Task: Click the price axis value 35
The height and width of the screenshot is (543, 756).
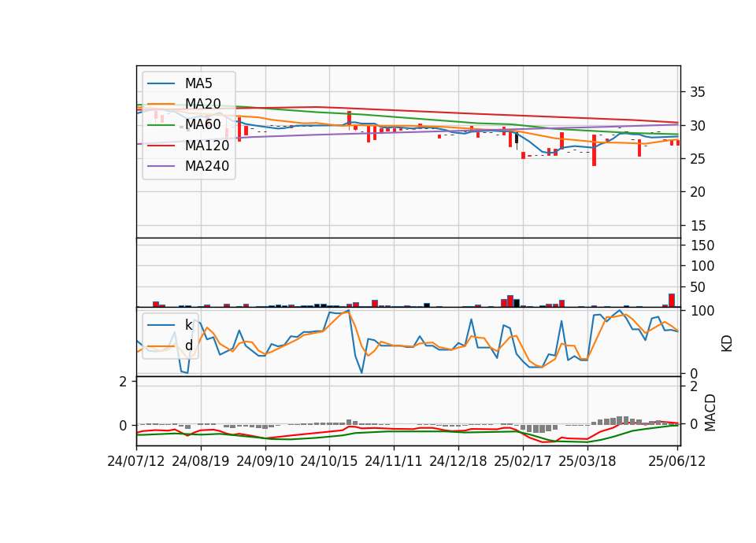Action: 697,92
